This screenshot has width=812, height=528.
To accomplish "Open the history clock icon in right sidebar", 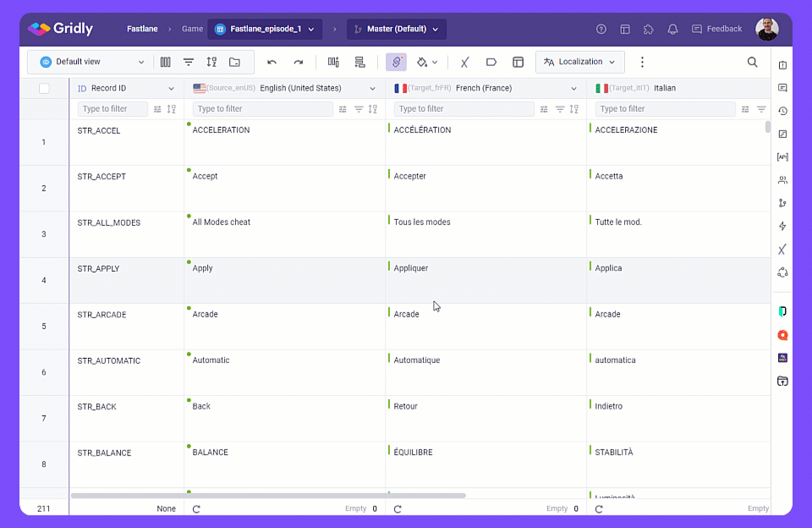I will tap(782, 111).
